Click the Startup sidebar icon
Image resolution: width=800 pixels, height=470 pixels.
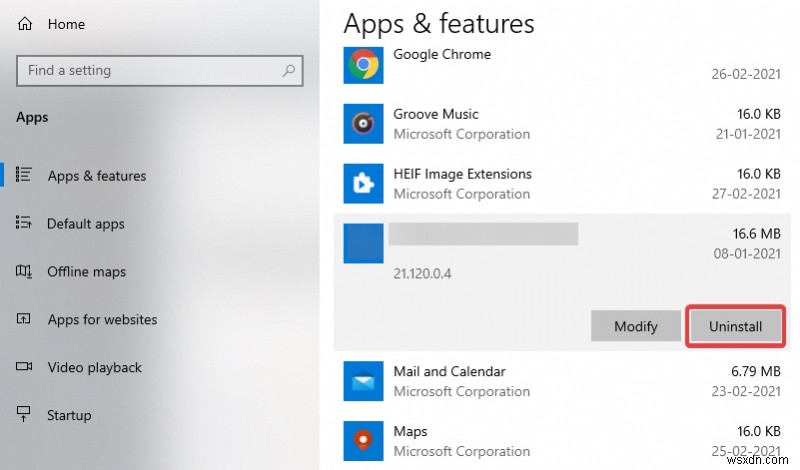25,415
